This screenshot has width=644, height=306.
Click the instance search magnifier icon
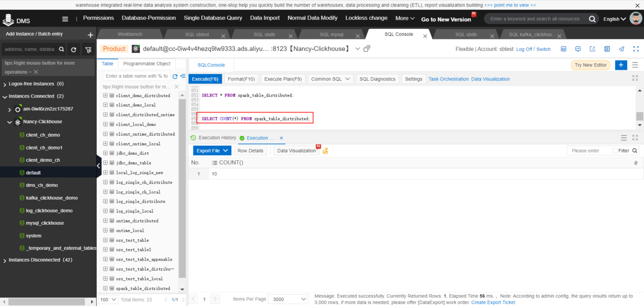click(x=61, y=49)
